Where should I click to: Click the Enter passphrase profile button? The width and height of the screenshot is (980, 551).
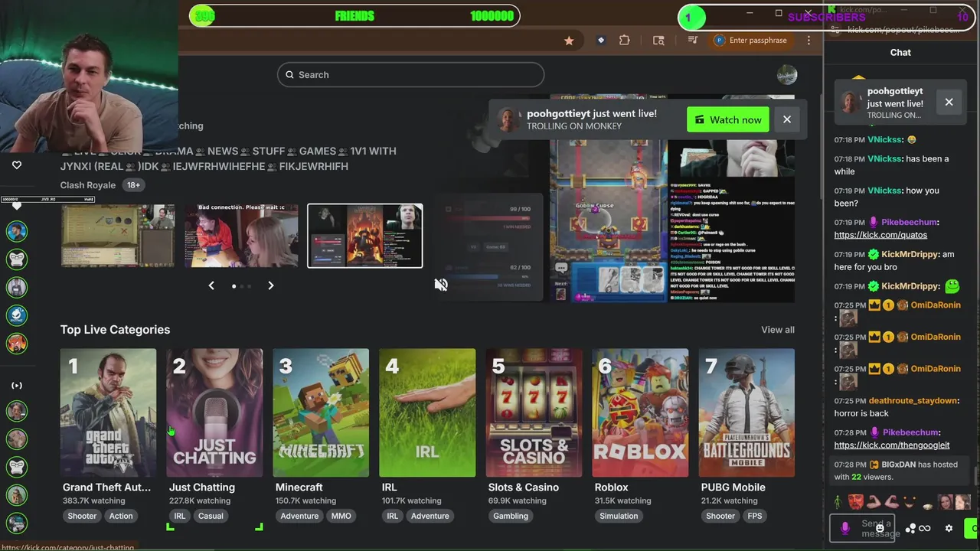[x=751, y=41]
